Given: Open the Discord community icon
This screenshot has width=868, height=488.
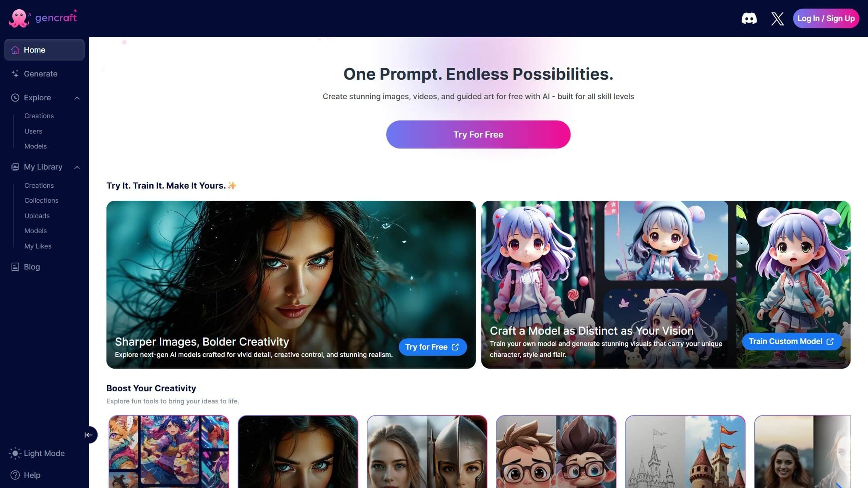Looking at the screenshot, I should [749, 18].
